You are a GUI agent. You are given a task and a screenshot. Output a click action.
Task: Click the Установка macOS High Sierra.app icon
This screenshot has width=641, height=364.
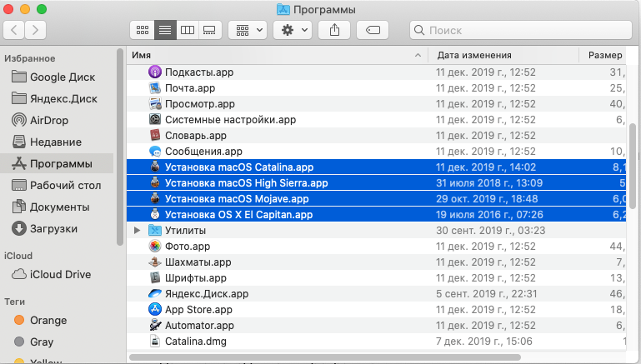pos(155,182)
